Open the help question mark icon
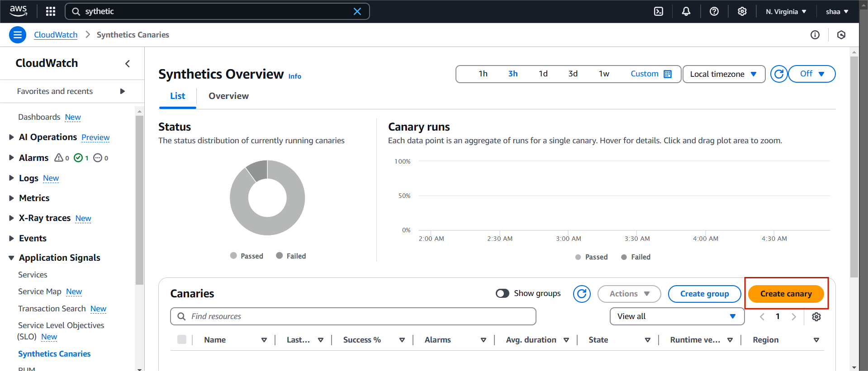Viewport: 868px width, 371px height. click(x=714, y=11)
